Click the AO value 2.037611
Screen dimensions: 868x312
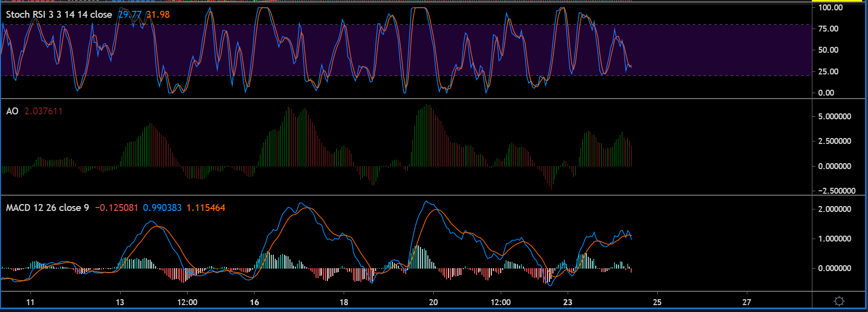click(x=44, y=111)
